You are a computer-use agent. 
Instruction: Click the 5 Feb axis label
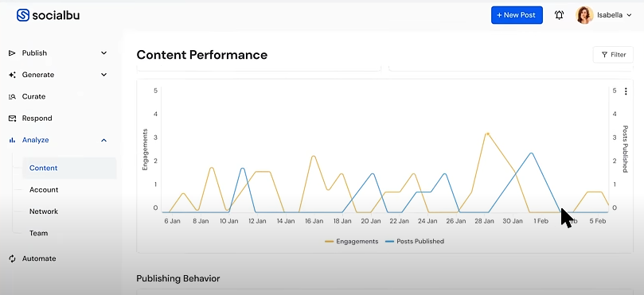pos(598,221)
